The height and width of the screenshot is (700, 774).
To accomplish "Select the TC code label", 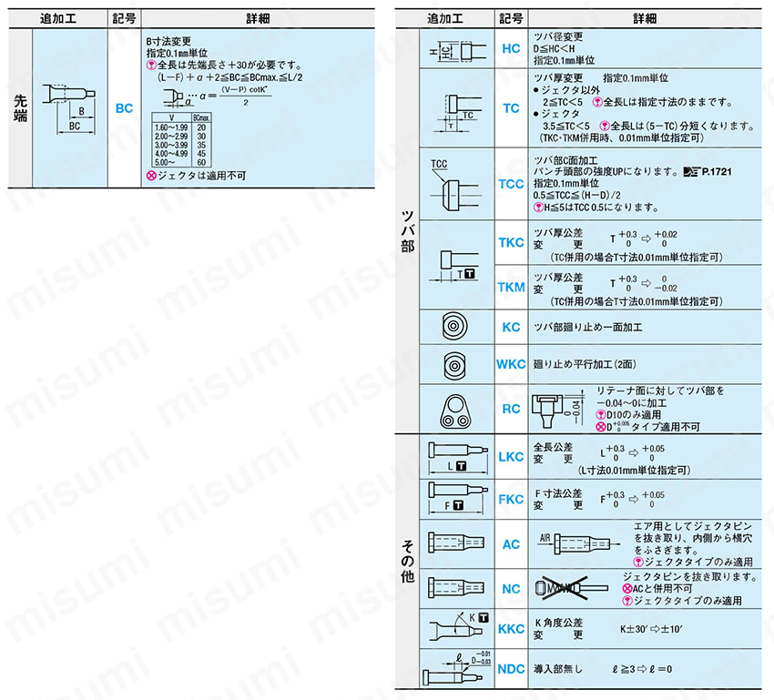I will pos(512,108).
